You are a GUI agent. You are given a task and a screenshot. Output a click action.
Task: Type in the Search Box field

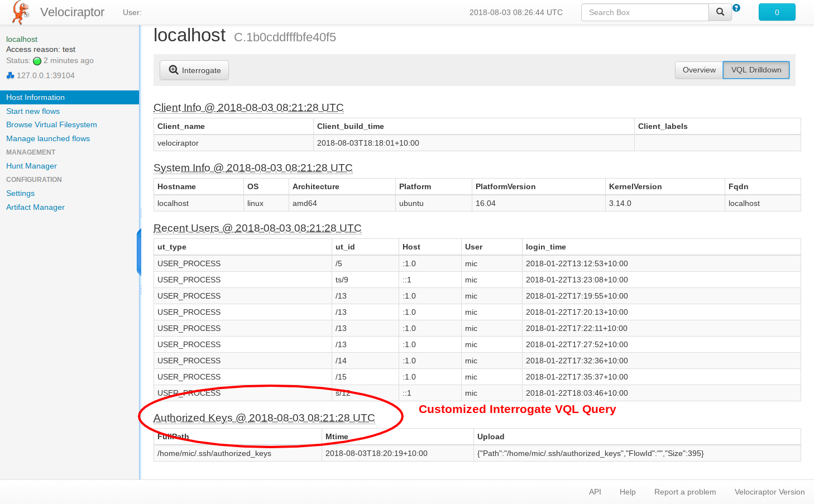coord(645,12)
